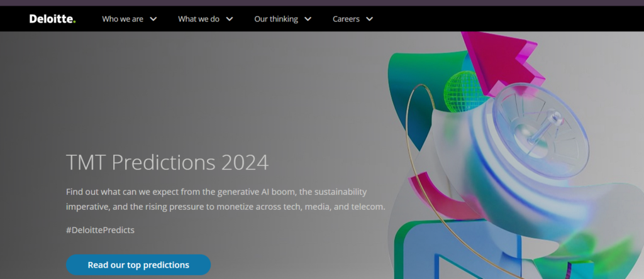Click the generative AI boom description paragraph
The width and height of the screenshot is (644, 279).
pyautogui.click(x=226, y=199)
